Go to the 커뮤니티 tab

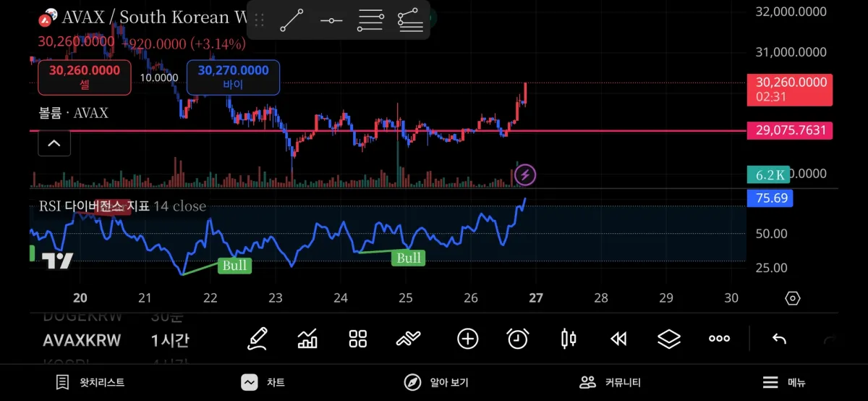610,382
